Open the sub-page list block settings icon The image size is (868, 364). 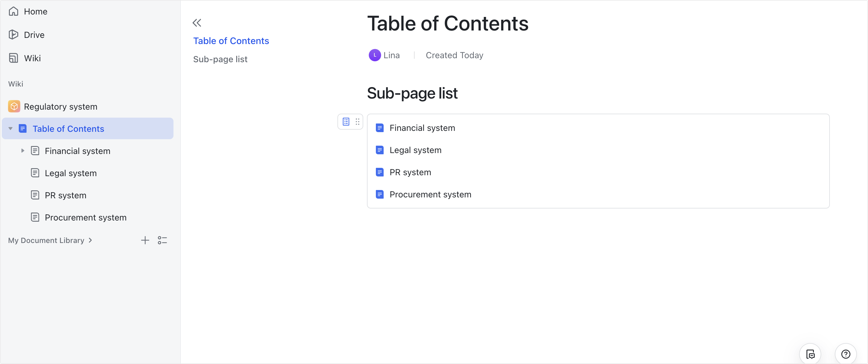tap(346, 121)
